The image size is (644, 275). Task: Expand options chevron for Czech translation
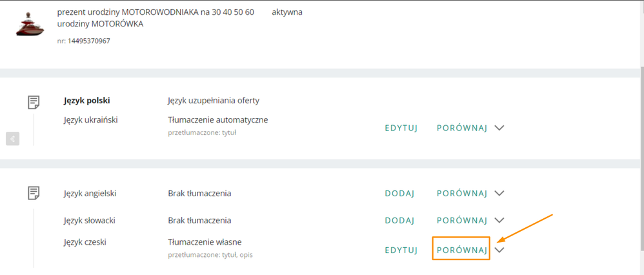[499, 250]
